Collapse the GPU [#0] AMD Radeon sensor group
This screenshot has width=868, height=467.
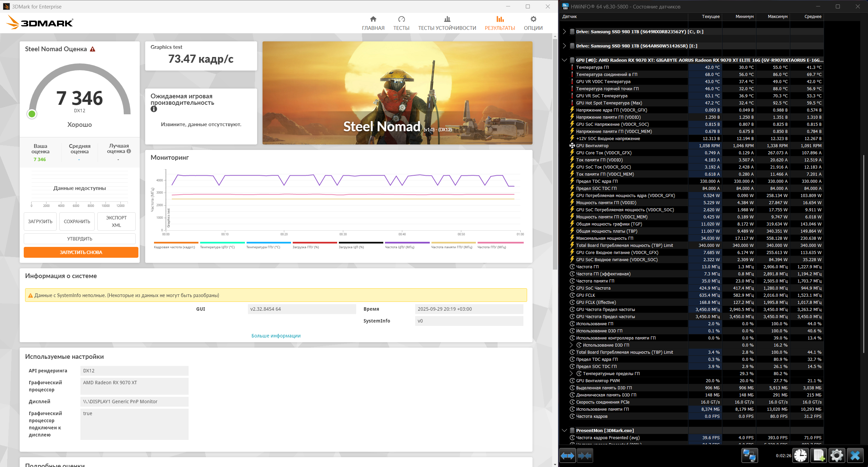pyautogui.click(x=564, y=60)
